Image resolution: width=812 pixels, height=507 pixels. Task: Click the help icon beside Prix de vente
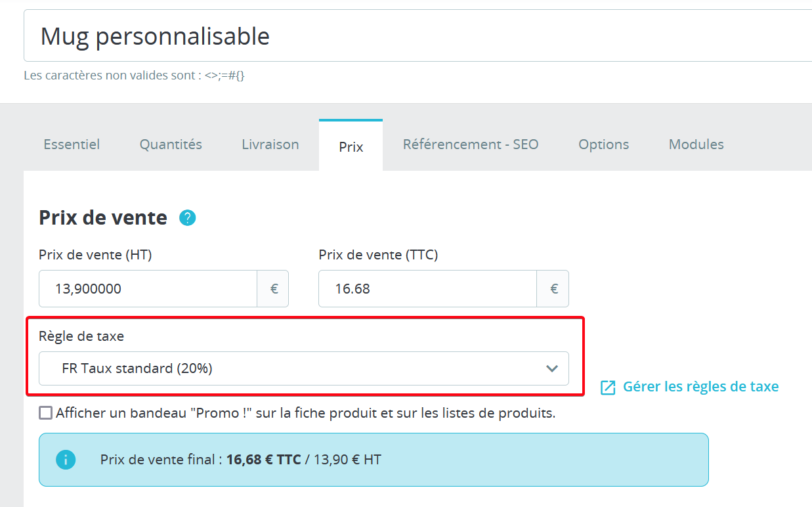click(x=188, y=218)
